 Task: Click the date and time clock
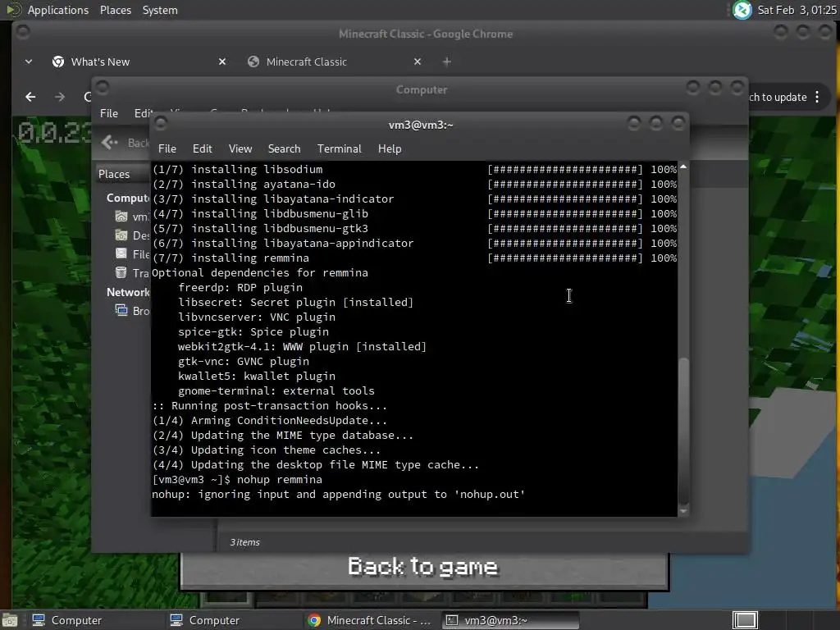[797, 10]
